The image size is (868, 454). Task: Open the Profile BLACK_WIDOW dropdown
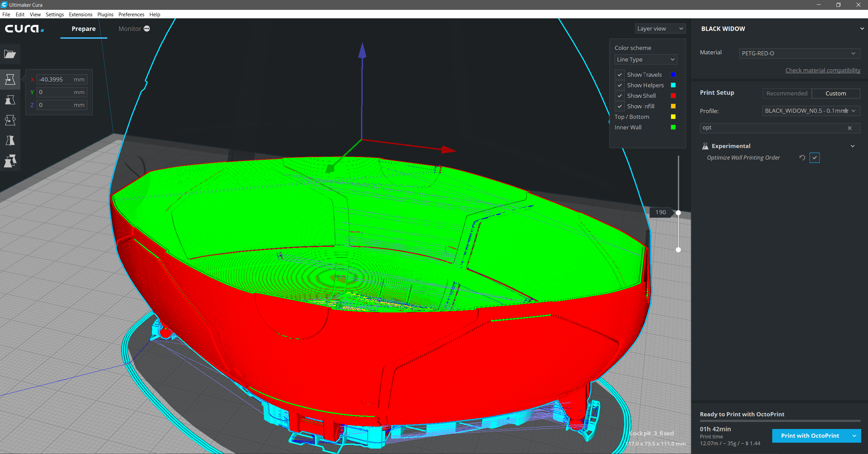[811, 111]
